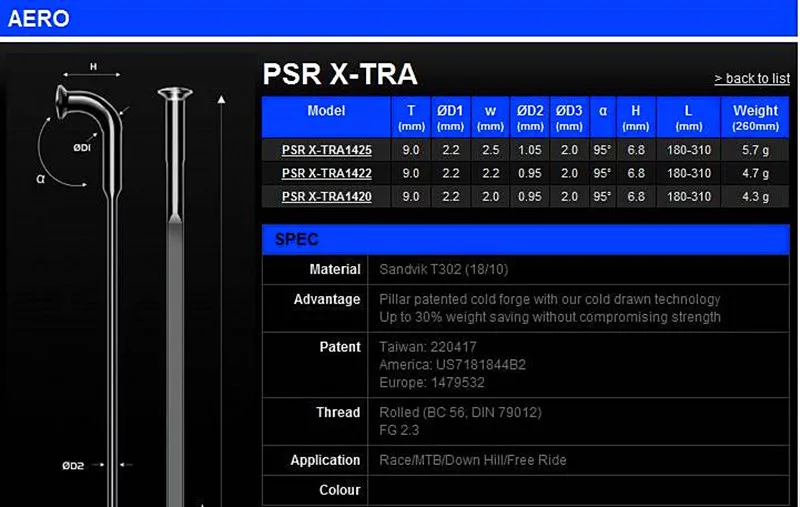Viewport: 800px width, 507px height.
Task: Click the AERO header title
Action: (39, 19)
